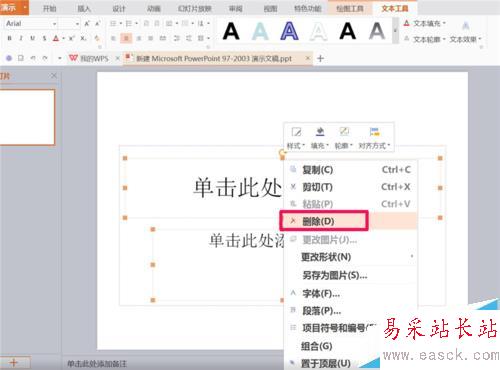Choose 字体(F) from context menu

[x=351, y=294]
